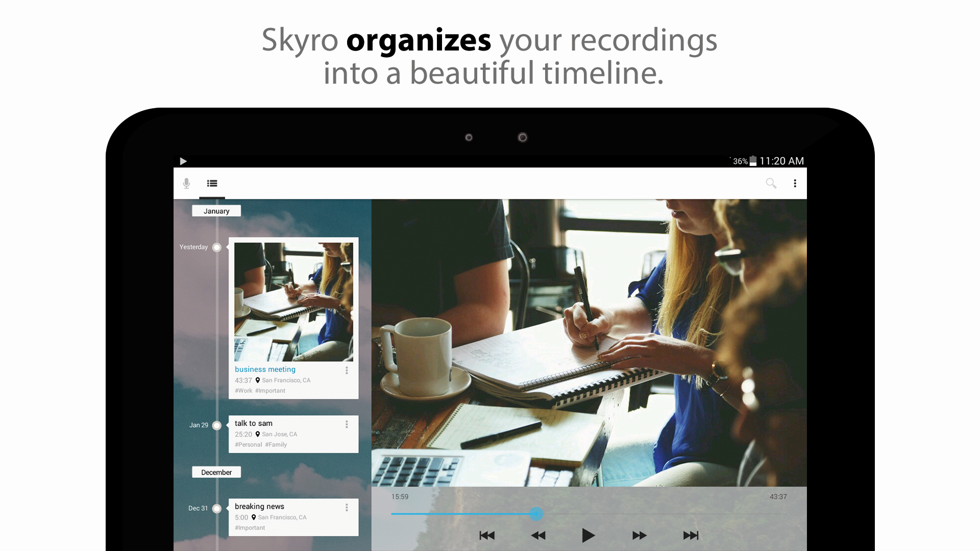
Task: Play the recording
Action: coord(588,535)
